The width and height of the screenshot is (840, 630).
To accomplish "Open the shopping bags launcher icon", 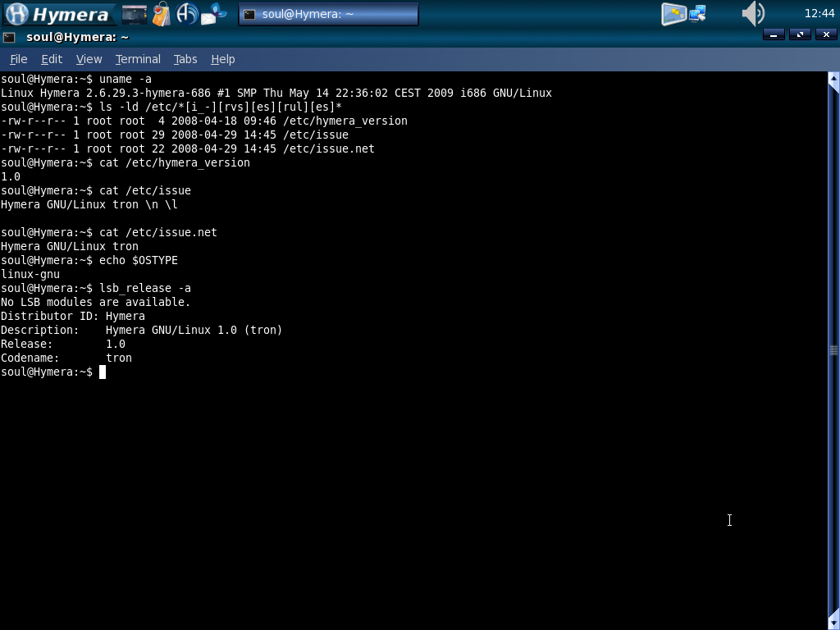I will [x=162, y=14].
